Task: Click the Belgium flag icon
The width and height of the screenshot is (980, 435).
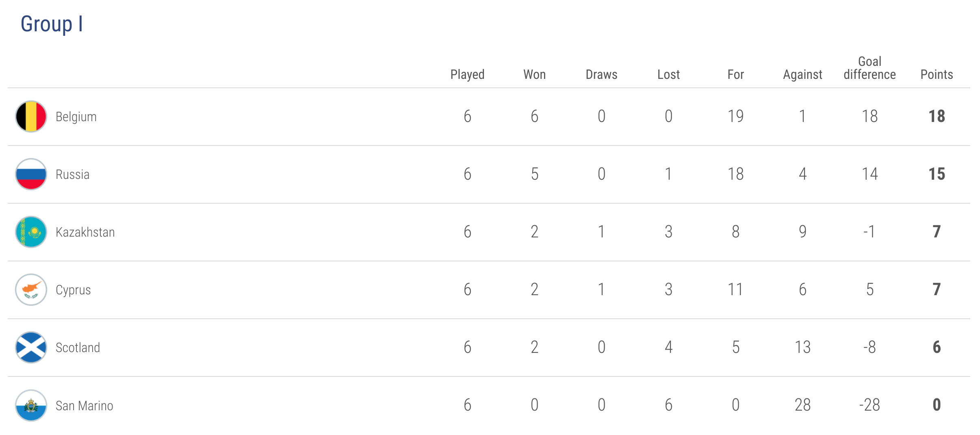Action: (x=31, y=116)
